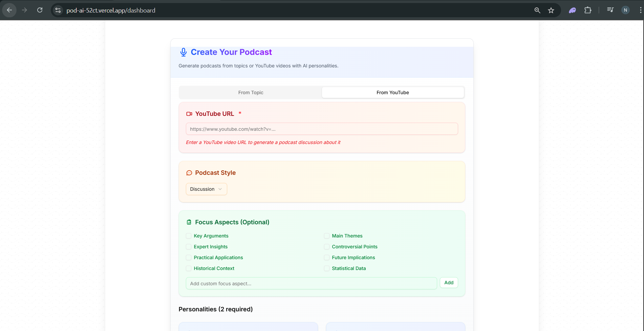Open the N profile avatar
644x331 pixels.
[625, 10]
